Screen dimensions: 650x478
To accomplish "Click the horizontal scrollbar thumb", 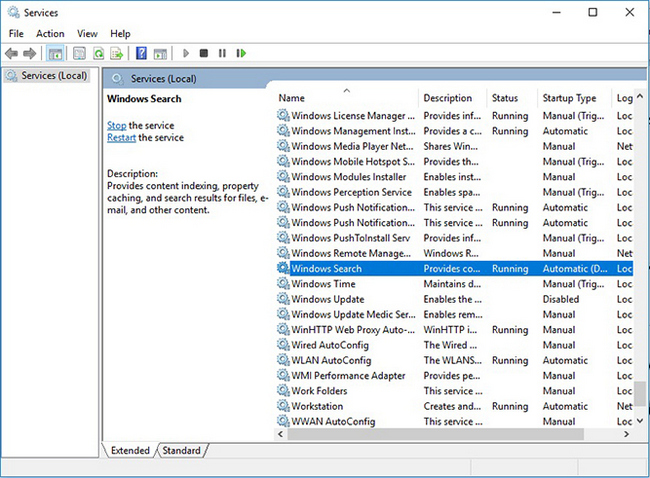I will point(436,434).
